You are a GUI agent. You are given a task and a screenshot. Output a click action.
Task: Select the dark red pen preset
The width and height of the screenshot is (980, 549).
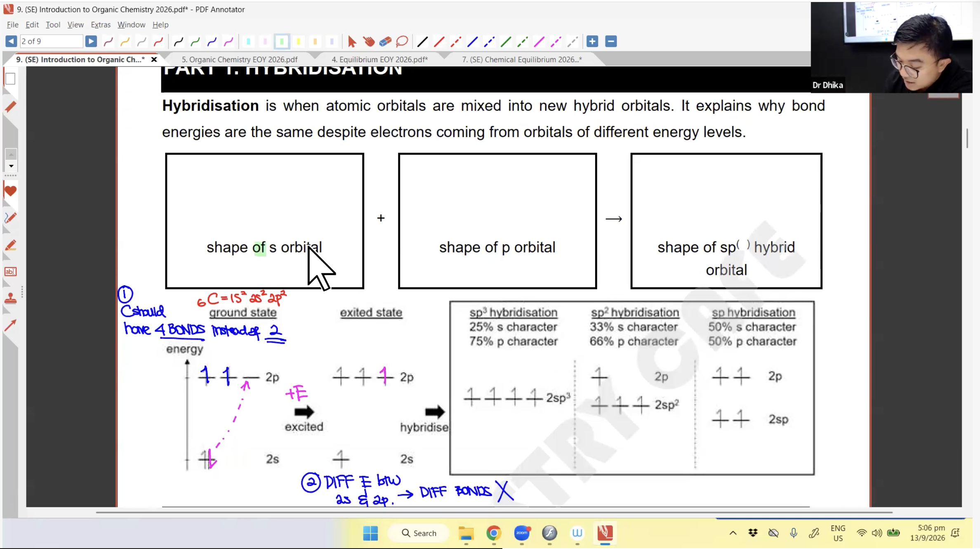click(x=108, y=41)
